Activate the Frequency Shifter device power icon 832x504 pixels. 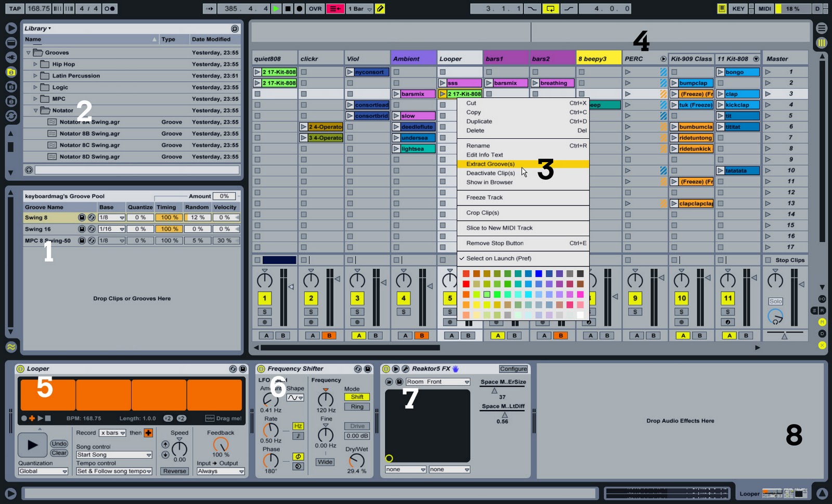[261, 369]
